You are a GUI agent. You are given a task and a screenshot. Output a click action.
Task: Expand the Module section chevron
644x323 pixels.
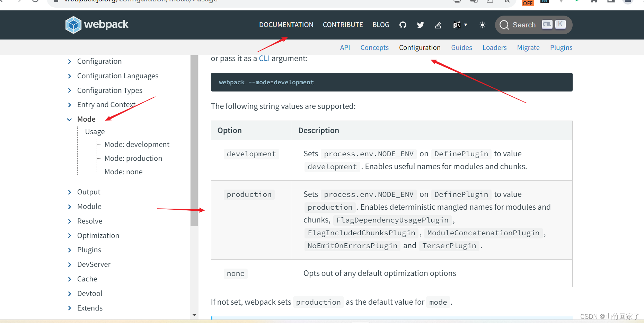coord(70,207)
